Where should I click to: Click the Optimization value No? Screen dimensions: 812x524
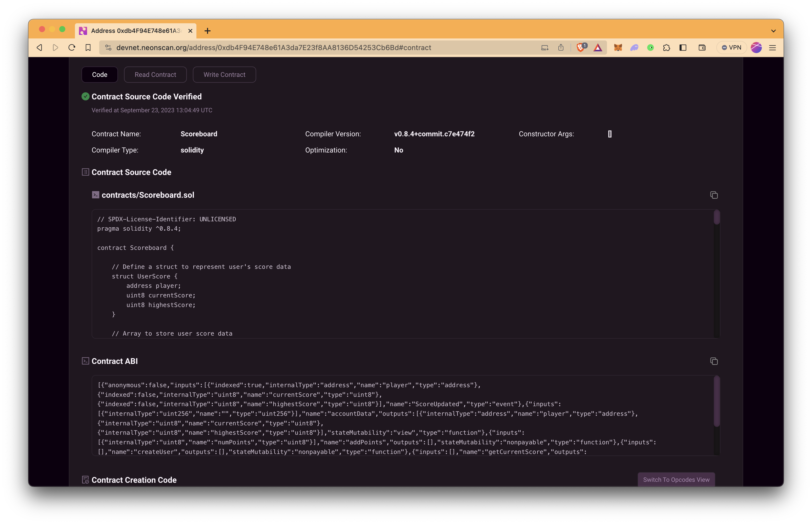[x=399, y=150]
